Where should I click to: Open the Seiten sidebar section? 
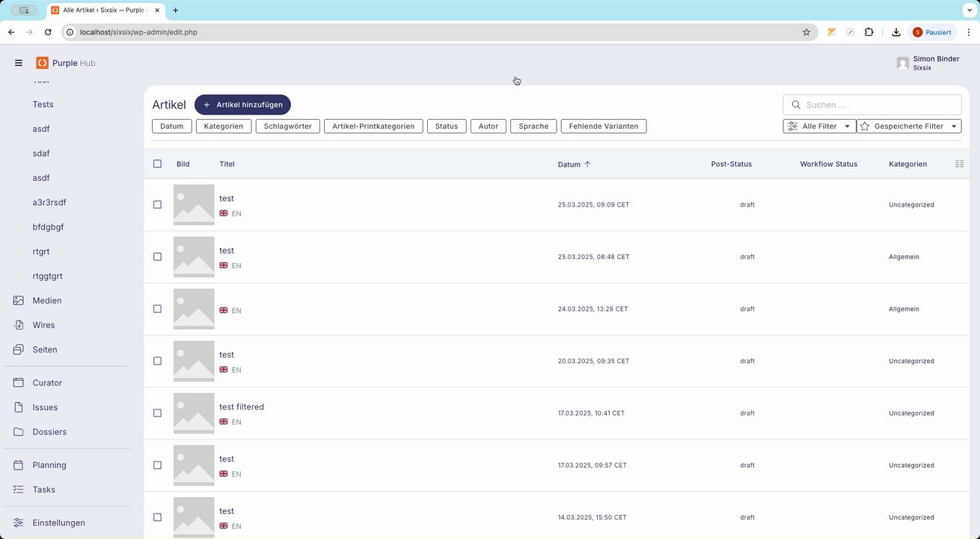coord(45,350)
